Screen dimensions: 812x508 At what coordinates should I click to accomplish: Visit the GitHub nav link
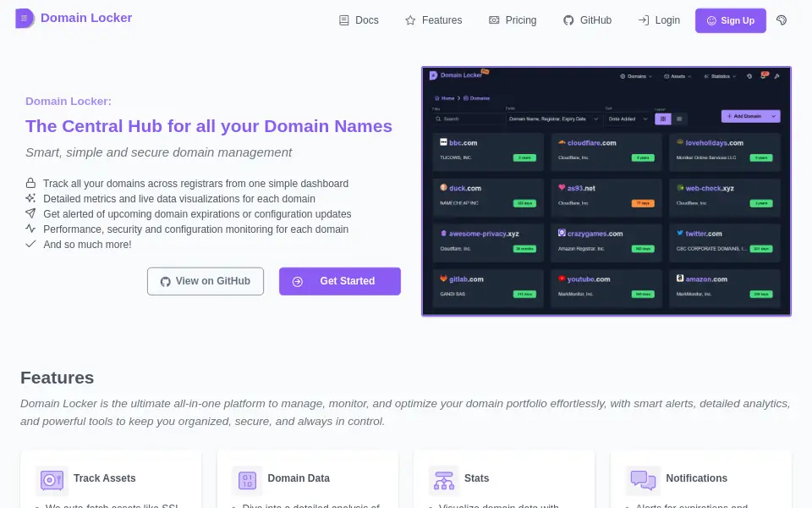[587, 20]
